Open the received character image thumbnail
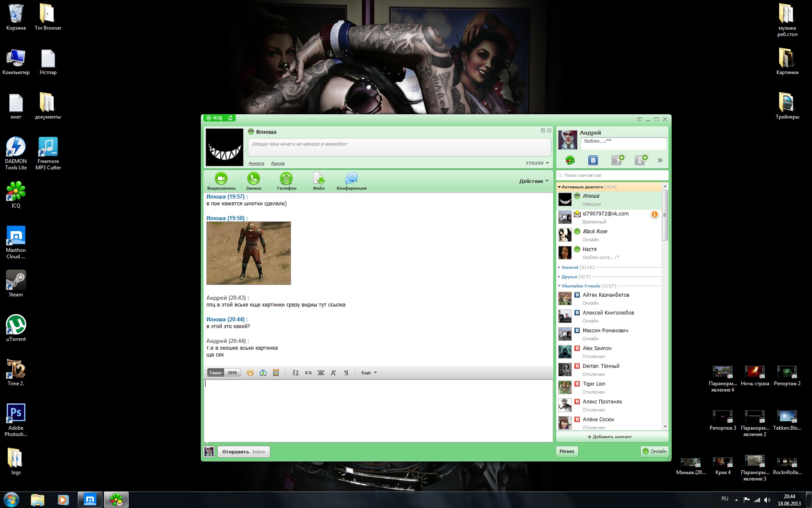 pos(249,253)
